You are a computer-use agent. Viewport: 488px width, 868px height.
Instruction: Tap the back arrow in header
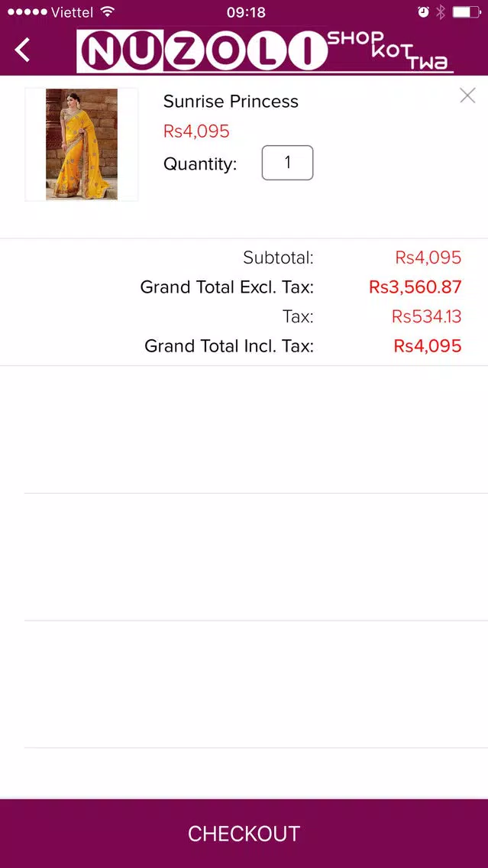22,50
